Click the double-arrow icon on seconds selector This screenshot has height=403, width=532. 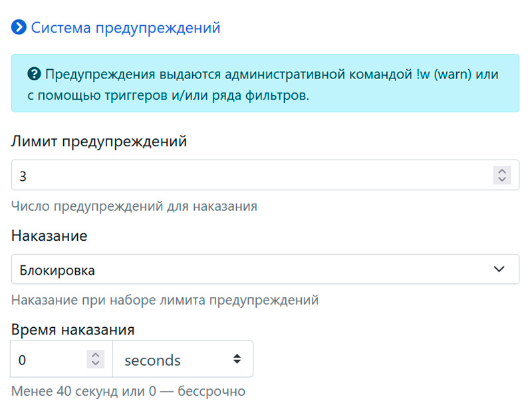[x=237, y=359]
